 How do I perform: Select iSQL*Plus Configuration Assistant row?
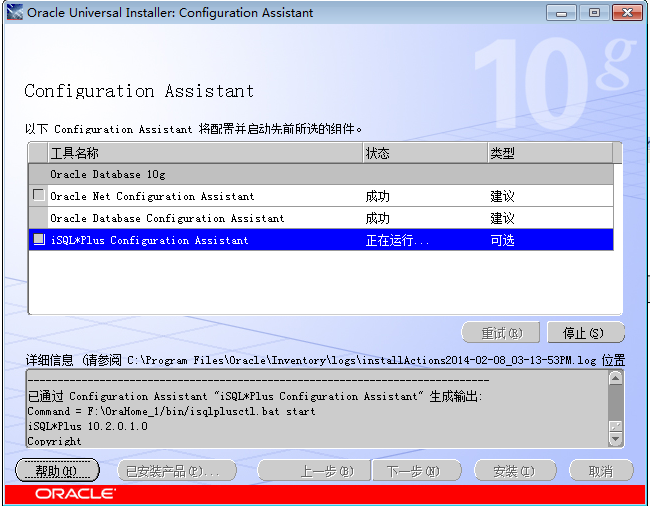(x=321, y=240)
